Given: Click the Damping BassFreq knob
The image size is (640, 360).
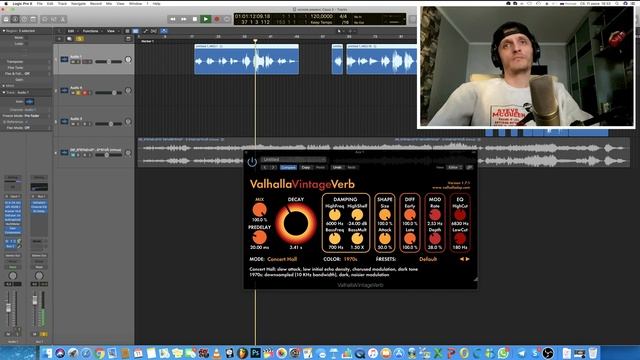Looking at the screenshot, I should click(335, 238).
